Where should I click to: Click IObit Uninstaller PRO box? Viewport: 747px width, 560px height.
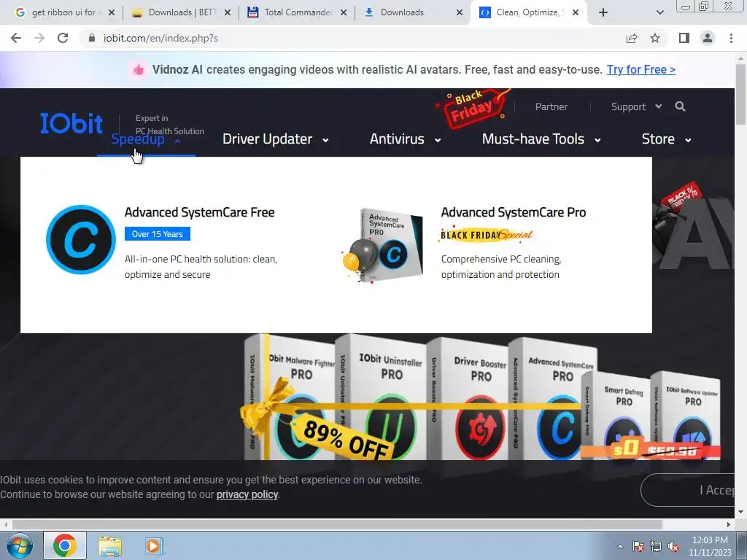coord(382,397)
